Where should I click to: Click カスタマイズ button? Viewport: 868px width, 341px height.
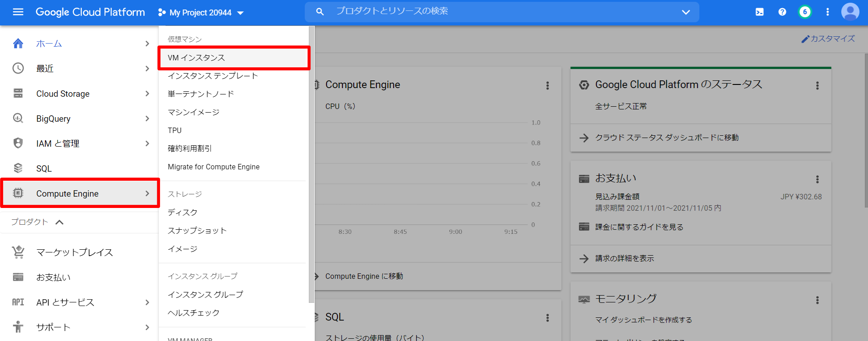(828, 39)
